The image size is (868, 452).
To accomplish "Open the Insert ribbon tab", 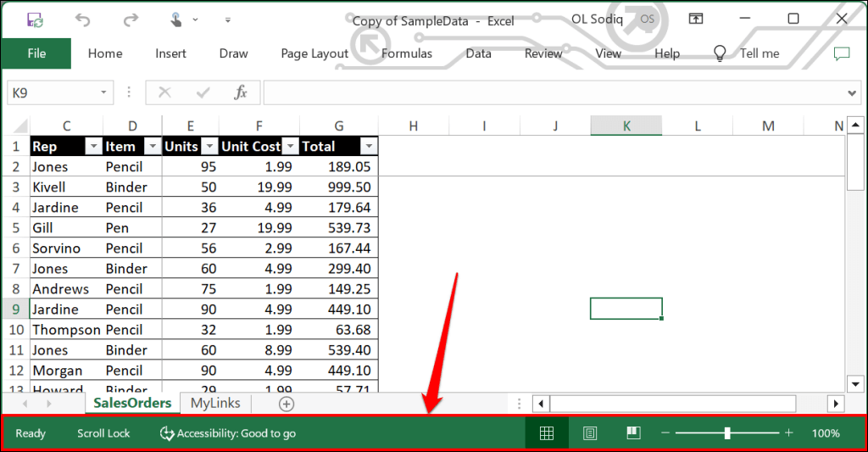I will click(x=170, y=53).
